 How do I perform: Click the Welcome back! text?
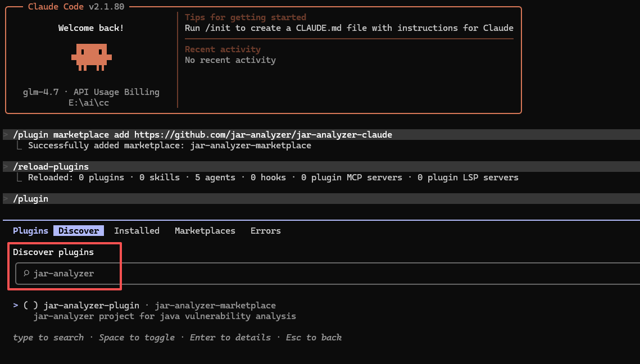[91, 28]
